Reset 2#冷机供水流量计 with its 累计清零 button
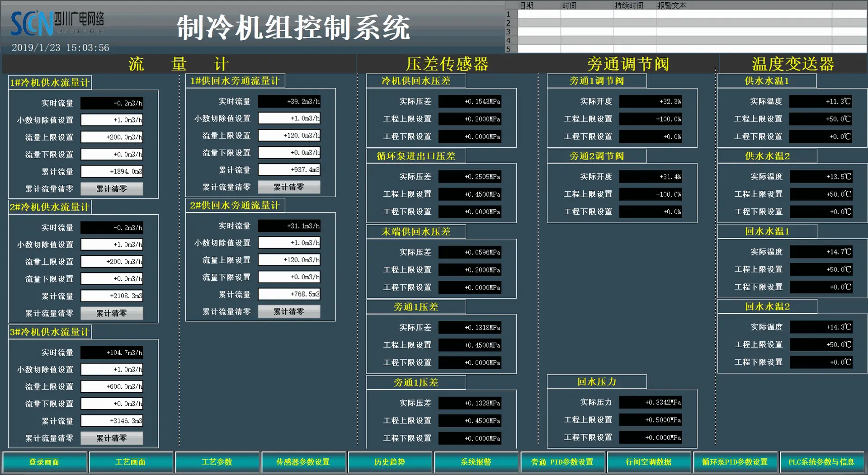Screen dimensions: 868x475 pyautogui.click(x=112, y=313)
